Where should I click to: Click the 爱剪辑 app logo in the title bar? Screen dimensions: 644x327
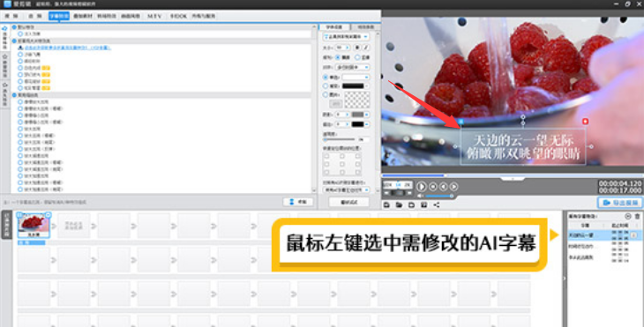click(7, 4)
